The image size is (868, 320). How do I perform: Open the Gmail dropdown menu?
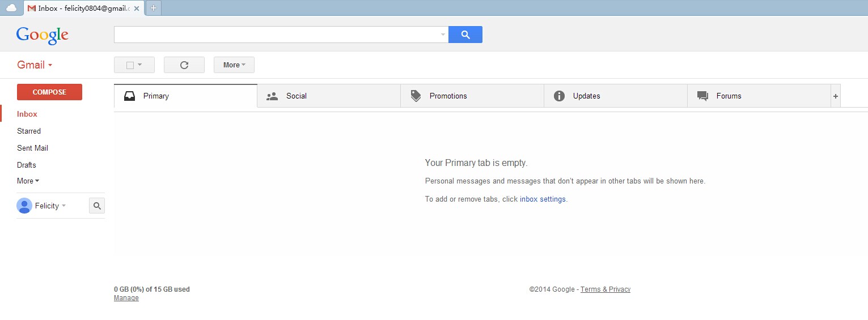pyautogui.click(x=35, y=65)
